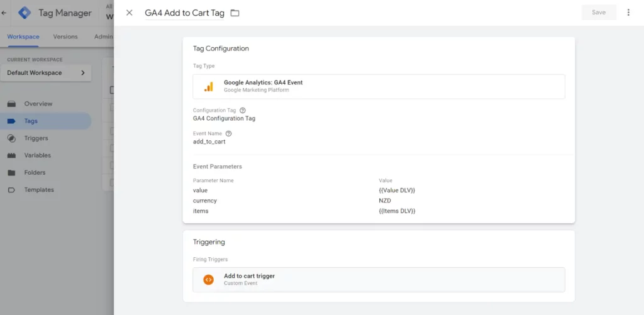Switch to the Admin tab
The image size is (644, 315).
104,36
